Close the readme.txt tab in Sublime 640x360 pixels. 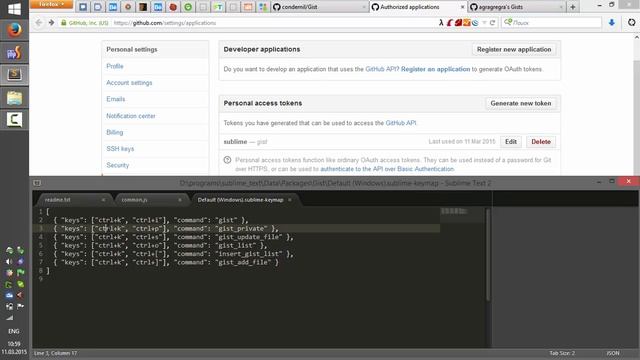103,200
